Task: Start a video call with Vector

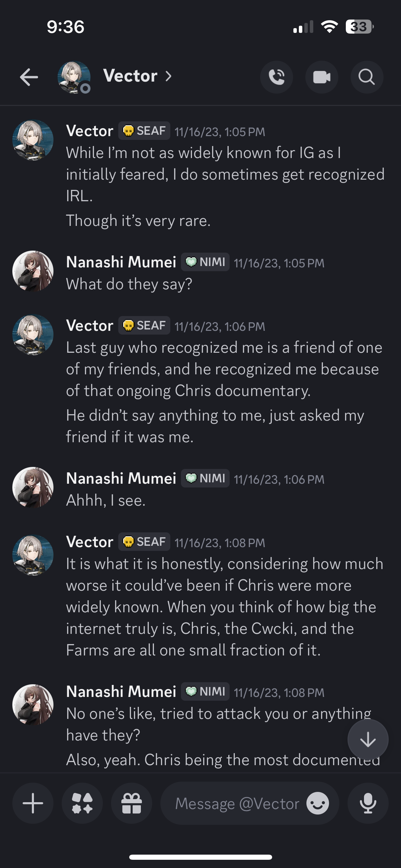Action: pyautogui.click(x=322, y=77)
